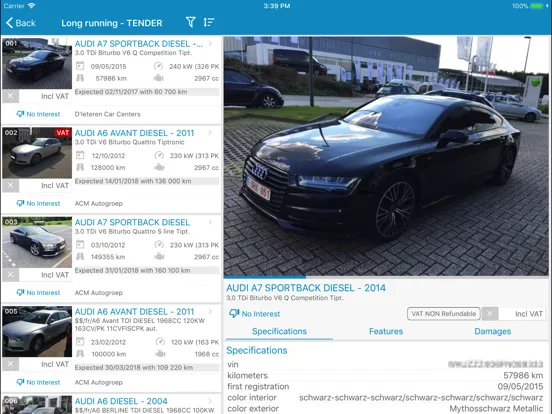
Task: Clear price with X on vehicle 001
Action: point(11,96)
